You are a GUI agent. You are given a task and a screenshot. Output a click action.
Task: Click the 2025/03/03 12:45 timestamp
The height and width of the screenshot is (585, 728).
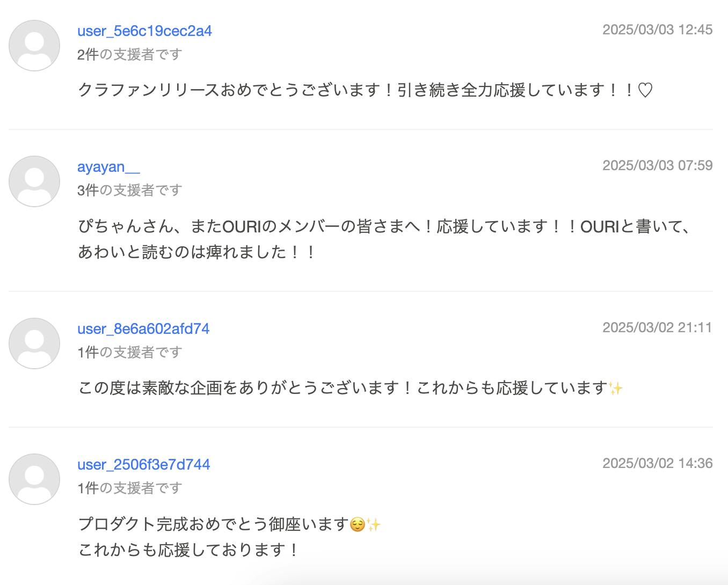(x=657, y=30)
